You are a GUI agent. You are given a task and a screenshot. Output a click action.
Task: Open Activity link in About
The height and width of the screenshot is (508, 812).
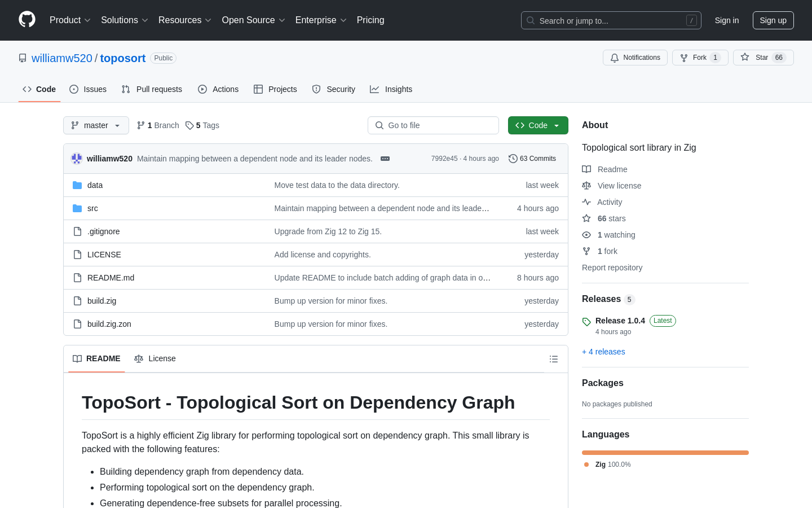click(x=602, y=202)
